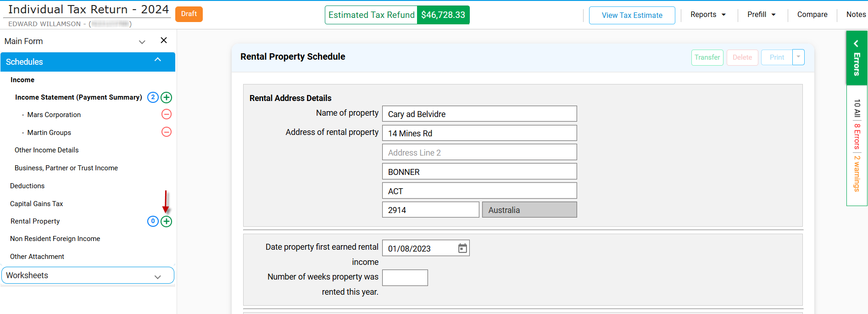
Task: Click the weeks rented input field
Action: pos(405,278)
